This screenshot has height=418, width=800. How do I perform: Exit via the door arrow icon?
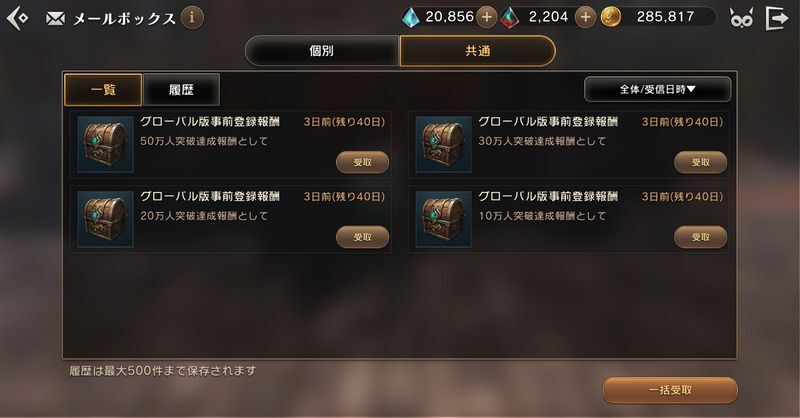pyautogui.click(x=777, y=18)
